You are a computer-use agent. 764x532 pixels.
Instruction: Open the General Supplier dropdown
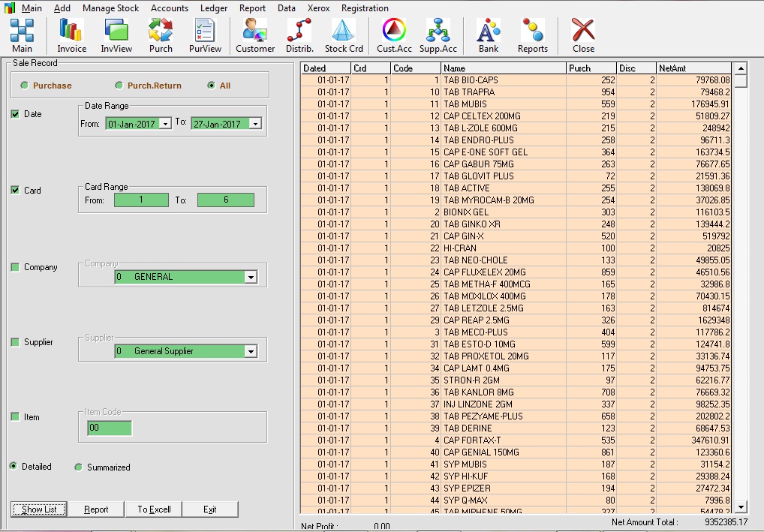click(x=251, y=351)
